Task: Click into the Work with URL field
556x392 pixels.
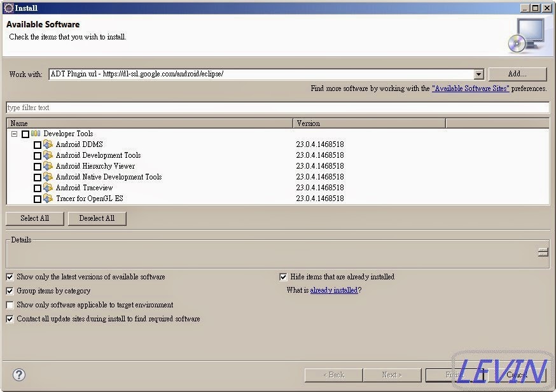Action: [261, 74]
